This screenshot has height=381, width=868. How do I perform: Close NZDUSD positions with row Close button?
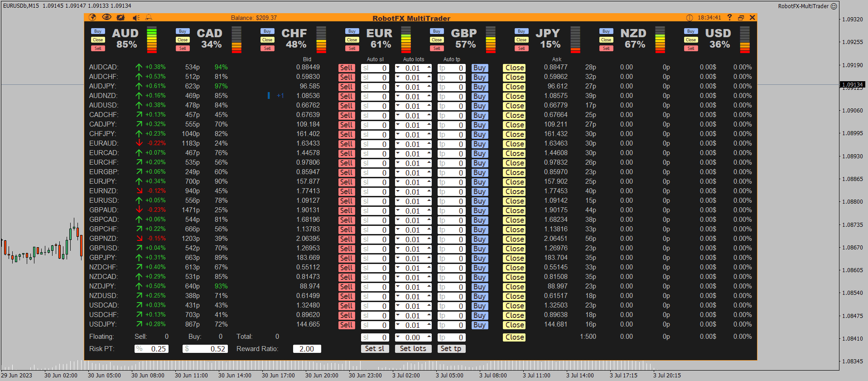[x=515, y=297]
